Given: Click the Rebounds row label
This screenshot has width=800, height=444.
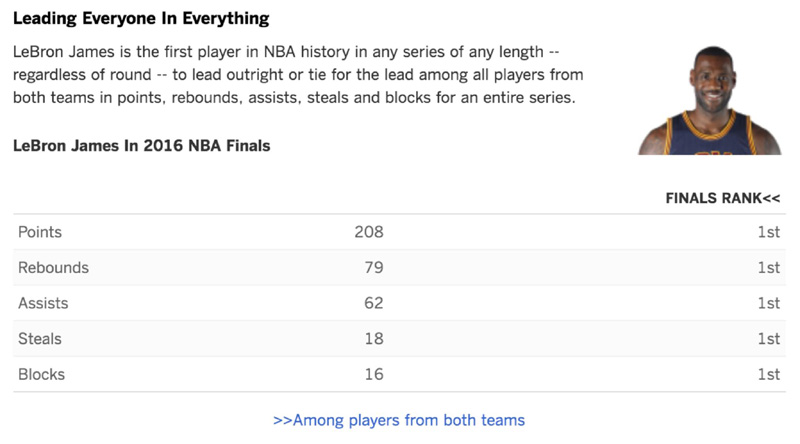Looking at the screenshot, I should click(x=53, y=268).
